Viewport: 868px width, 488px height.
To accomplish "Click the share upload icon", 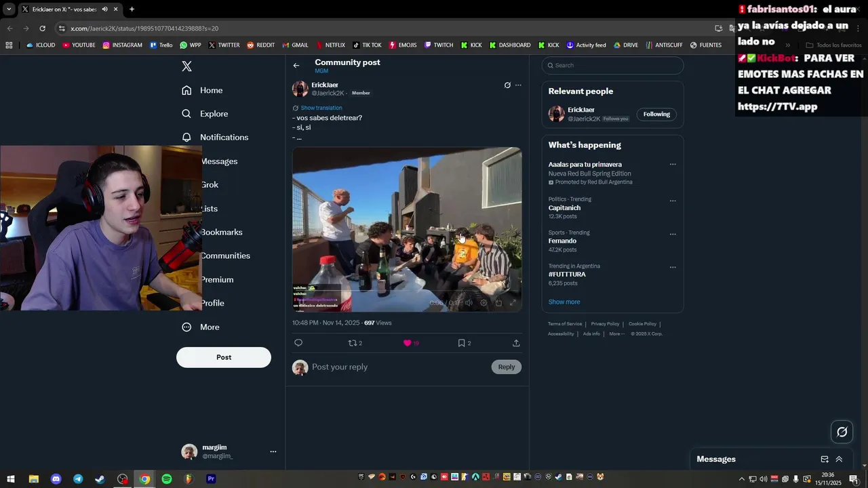I will coord(516,343).
